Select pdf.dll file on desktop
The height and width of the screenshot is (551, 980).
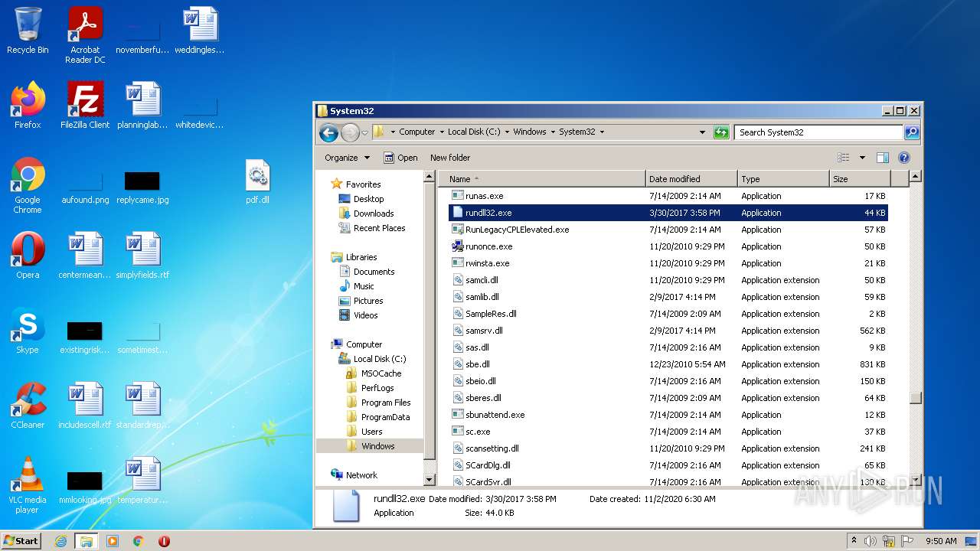[x=257, y=181]
